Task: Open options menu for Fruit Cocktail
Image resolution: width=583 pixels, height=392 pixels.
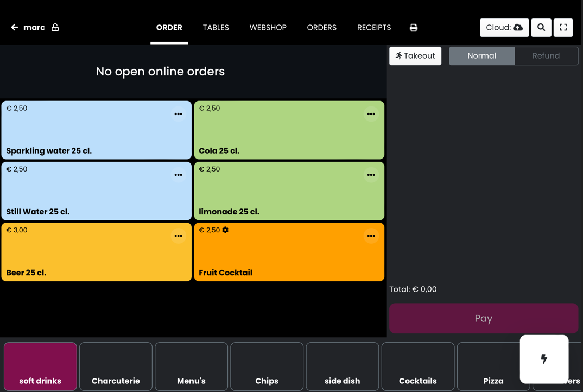Action: [371, 236]
